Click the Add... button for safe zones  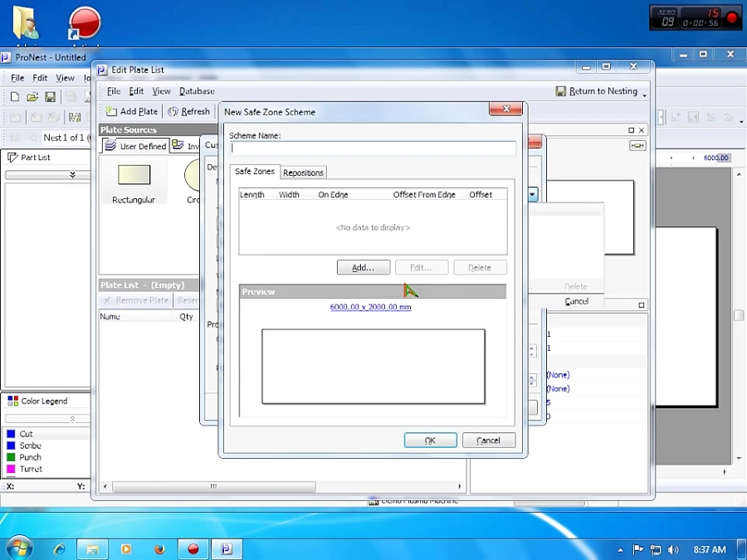(x=363, y=268)
